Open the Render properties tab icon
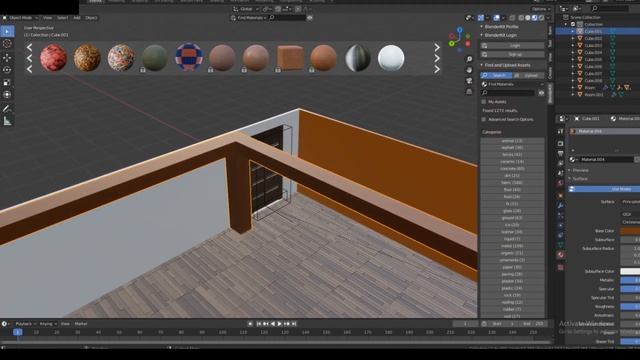 coord(560,143)
